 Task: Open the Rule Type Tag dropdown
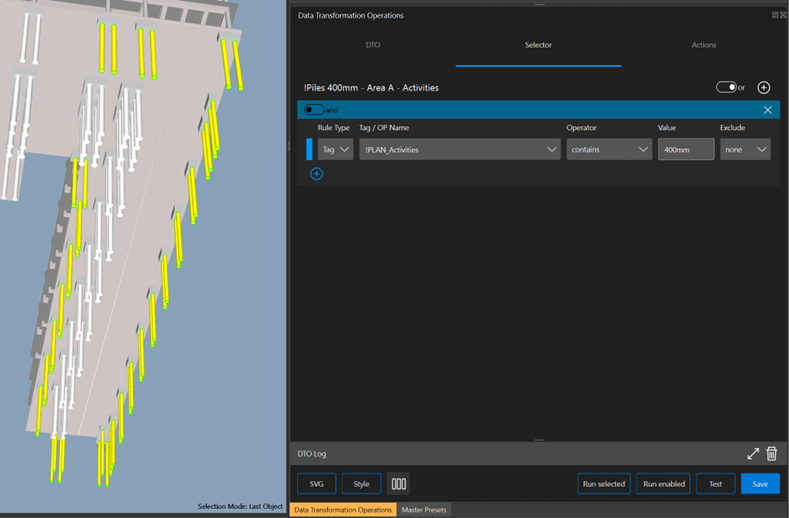(x=335, y=149)
